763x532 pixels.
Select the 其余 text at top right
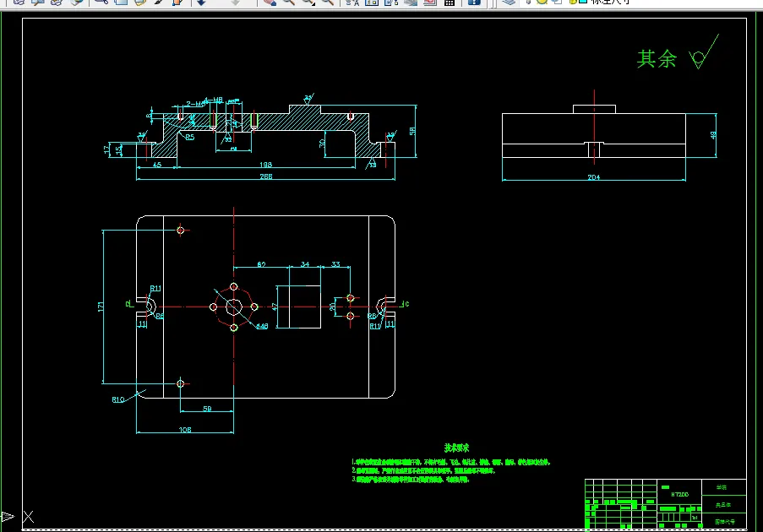coord(657,59)
